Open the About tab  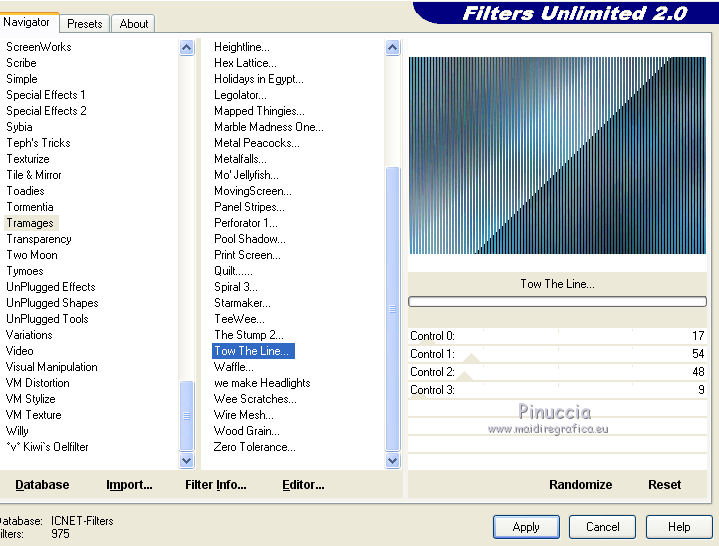(133, 24)
